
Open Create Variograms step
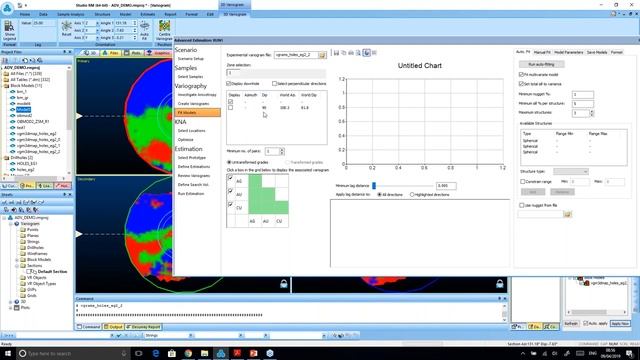coord(193,104)
